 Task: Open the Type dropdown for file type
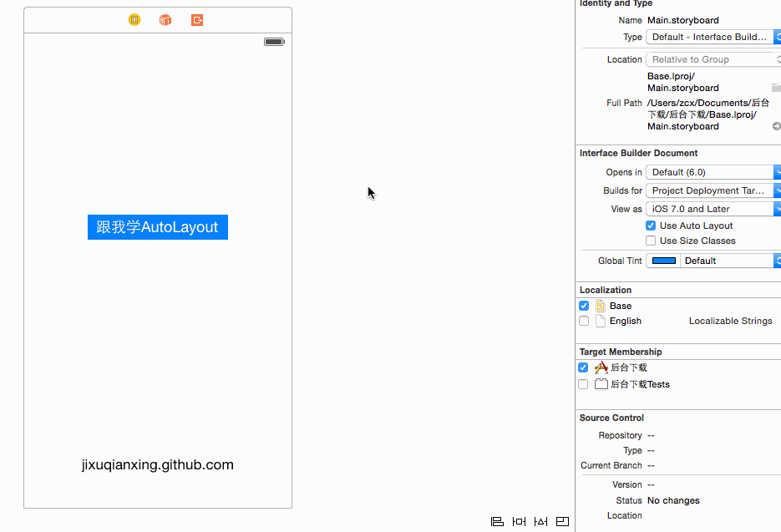click(713, 37)
